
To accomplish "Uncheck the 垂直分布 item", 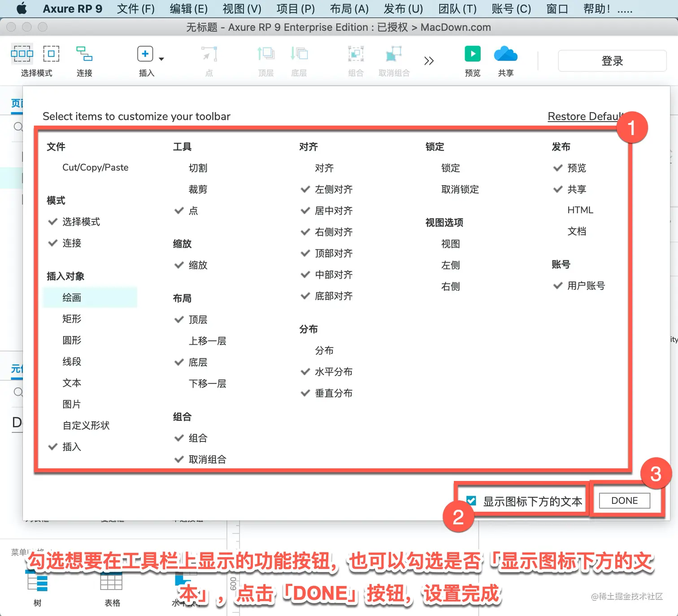I will click(326, 393).
